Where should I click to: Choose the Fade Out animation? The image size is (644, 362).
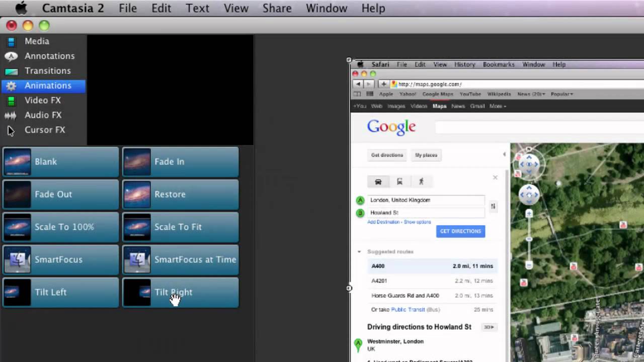tap(61, 195)
